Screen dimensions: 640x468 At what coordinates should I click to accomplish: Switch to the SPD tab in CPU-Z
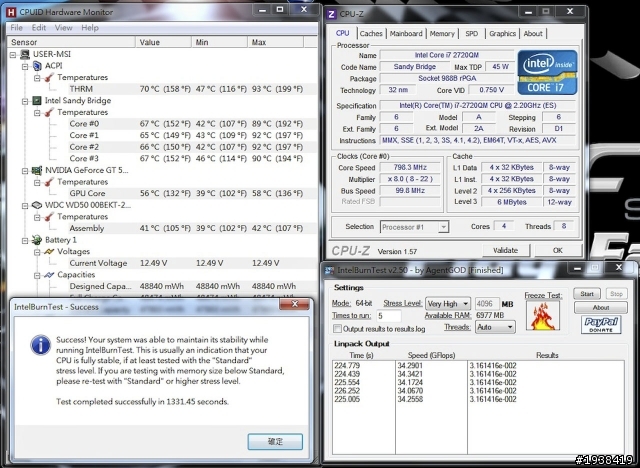tap(471, 33)
